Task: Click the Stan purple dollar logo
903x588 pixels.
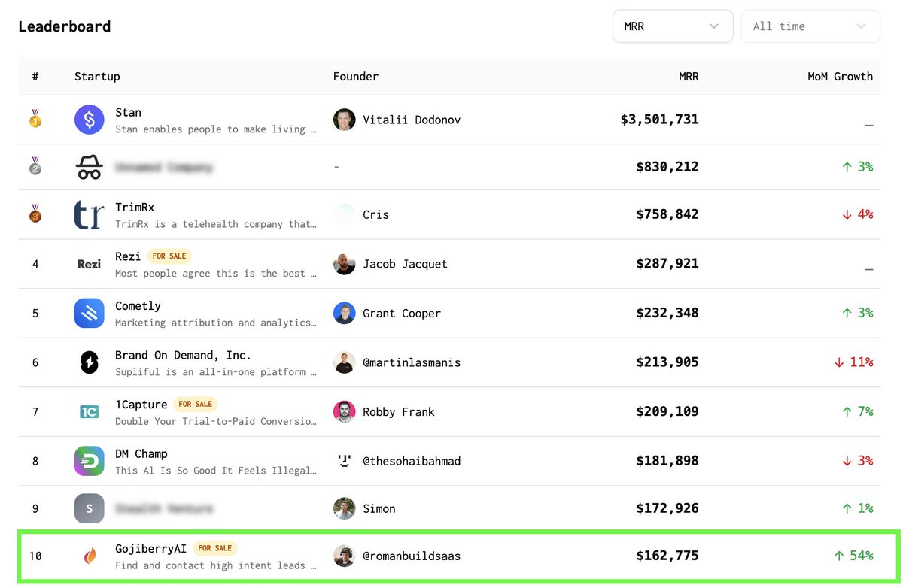Action: point(90,120)
